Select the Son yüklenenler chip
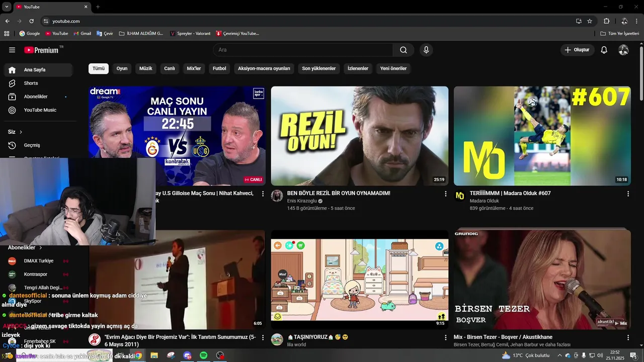This screenshot has width=644, height=362. pyautogui.click(x=318, y=68)
